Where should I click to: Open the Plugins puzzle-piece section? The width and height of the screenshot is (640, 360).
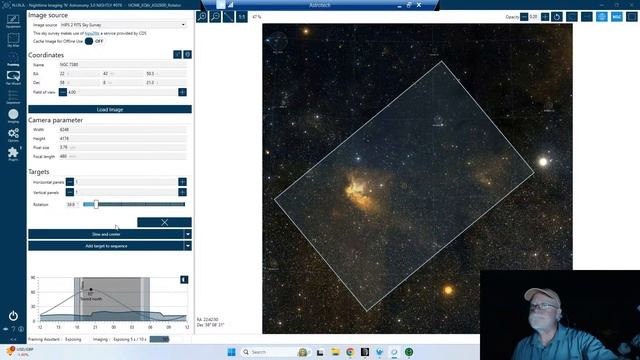13,153
